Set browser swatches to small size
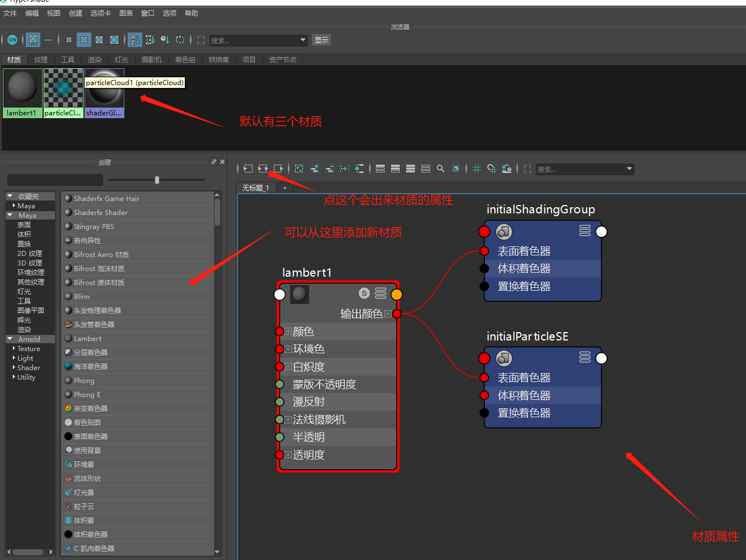The height and width of the screenshot is (560, 746). pos(69,40)
